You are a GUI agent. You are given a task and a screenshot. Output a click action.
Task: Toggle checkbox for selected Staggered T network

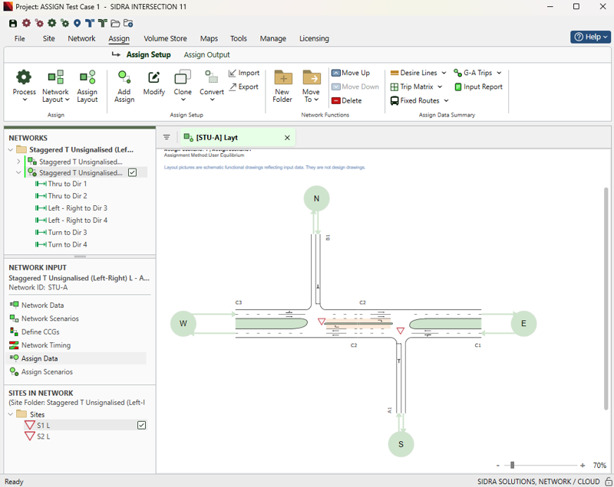[x=132, y=173]
